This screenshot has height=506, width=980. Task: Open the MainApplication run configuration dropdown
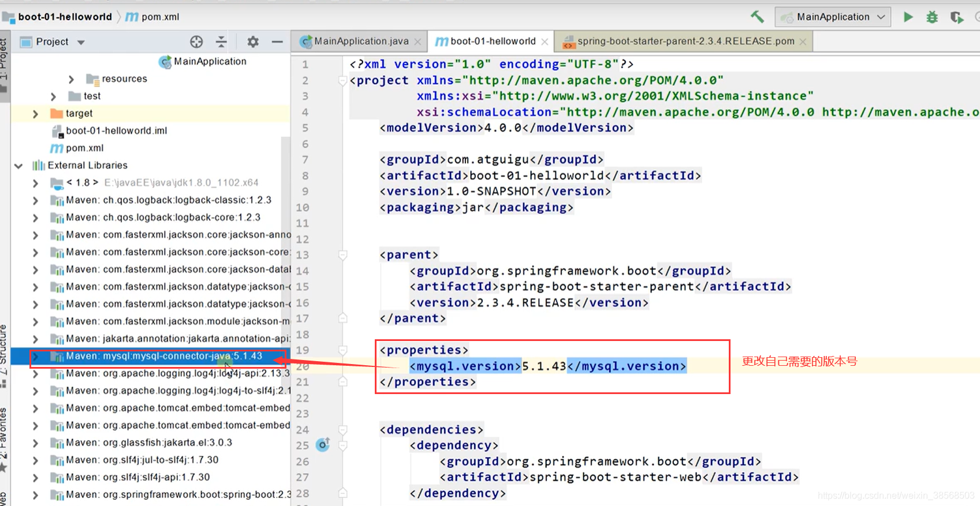point(833,17)
